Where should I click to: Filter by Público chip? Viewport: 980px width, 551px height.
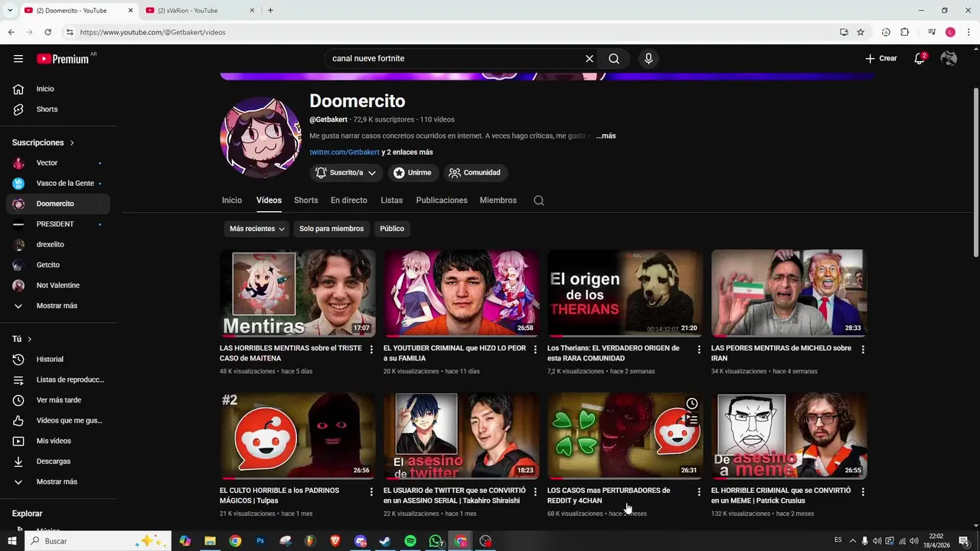(x=392, y=229)
